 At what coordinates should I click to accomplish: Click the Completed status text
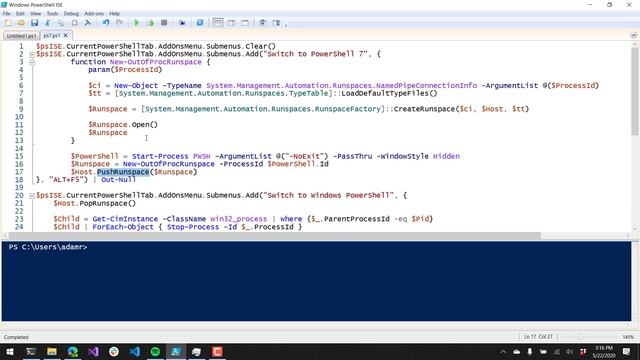(16, 337)
